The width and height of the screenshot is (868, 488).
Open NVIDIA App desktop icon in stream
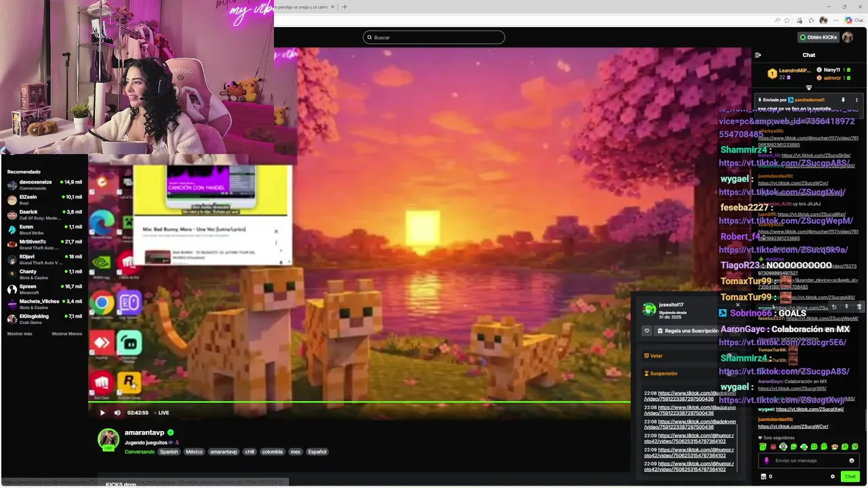coord(102,263)
